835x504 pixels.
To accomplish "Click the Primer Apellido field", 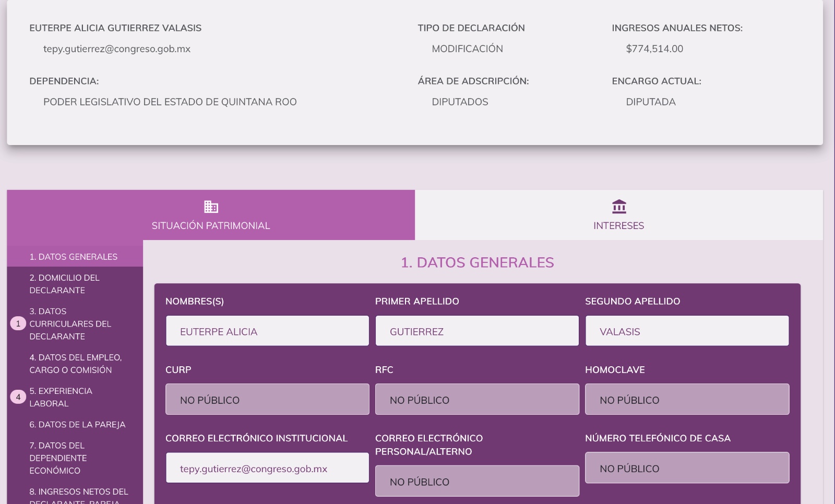I will click(x=477, y=331).
